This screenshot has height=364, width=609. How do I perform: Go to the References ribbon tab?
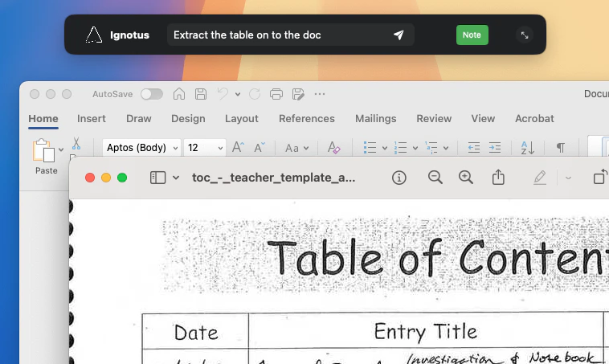(307, 118)
